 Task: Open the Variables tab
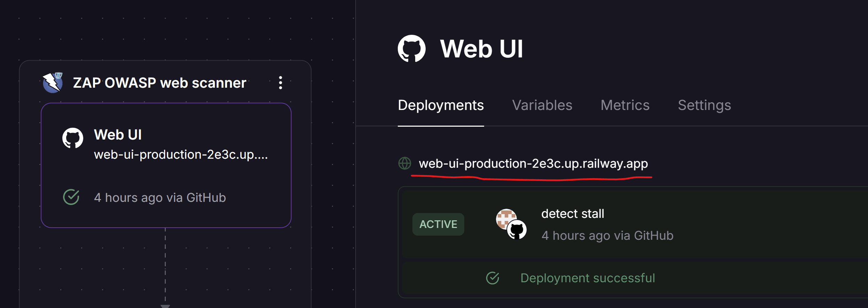click(542, 105)
